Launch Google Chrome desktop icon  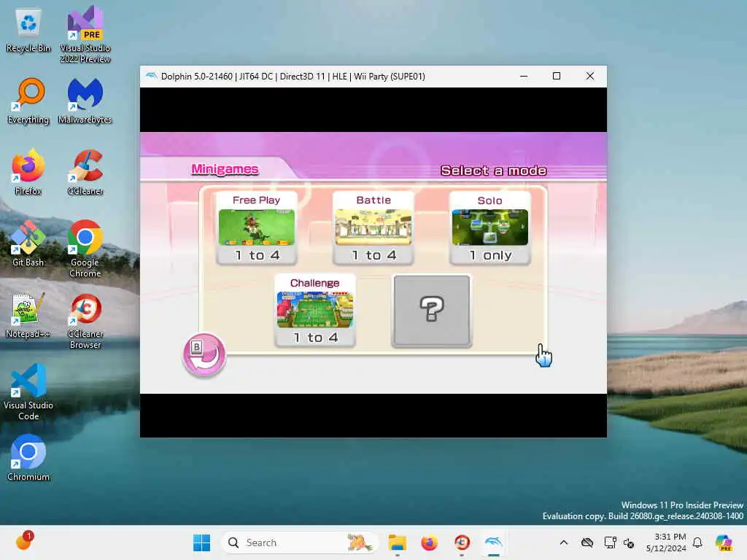(x=85, y=249)
